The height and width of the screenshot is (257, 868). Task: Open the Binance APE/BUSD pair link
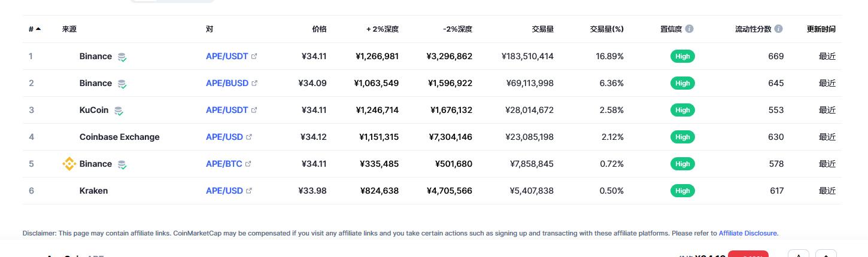(x=227, y=83)
